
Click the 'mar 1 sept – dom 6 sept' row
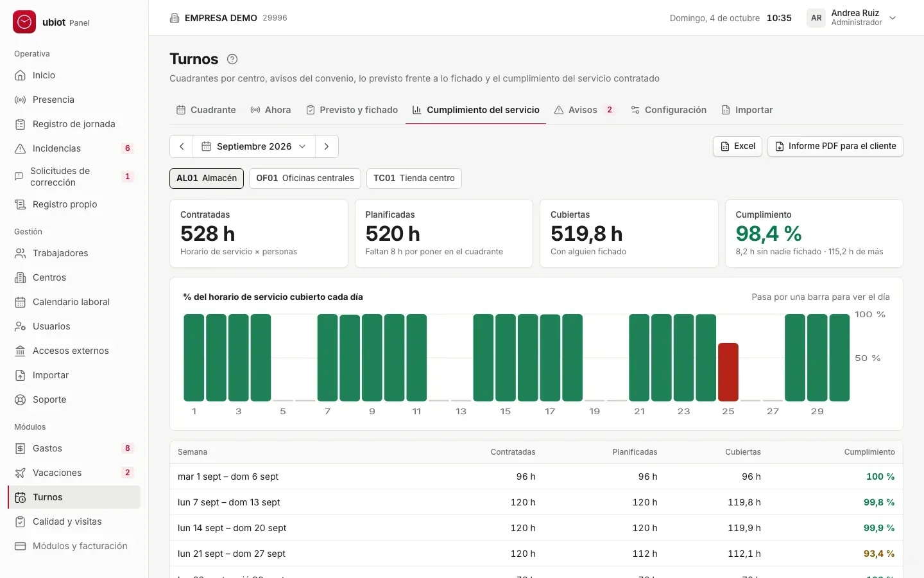536,477
